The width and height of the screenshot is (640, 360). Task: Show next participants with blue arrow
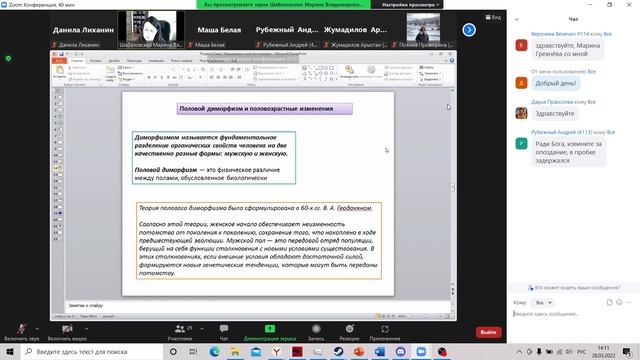(469, 30)
